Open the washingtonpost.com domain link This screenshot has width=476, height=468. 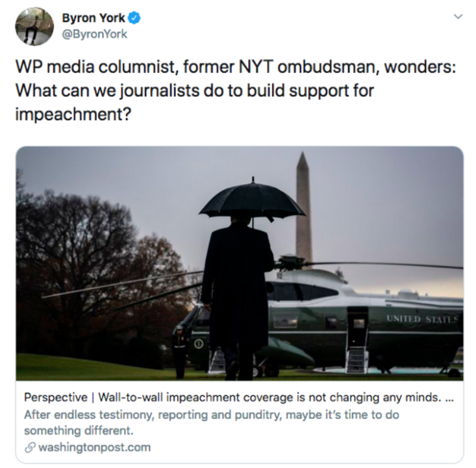point(94,447)
